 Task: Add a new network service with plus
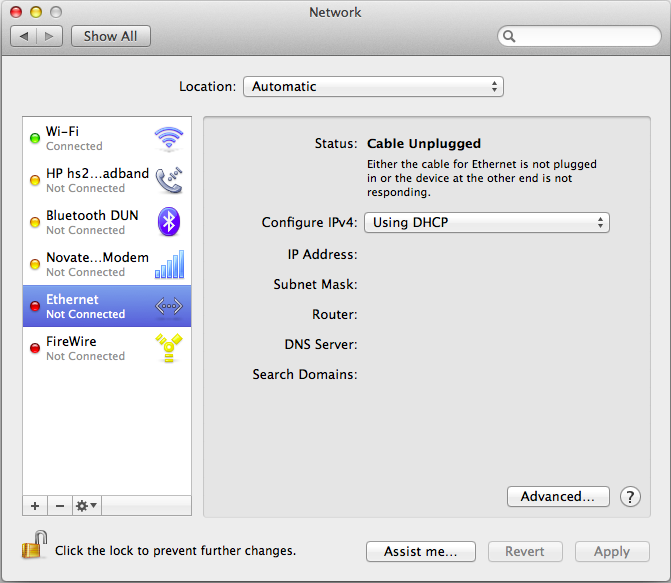point(35,506)
